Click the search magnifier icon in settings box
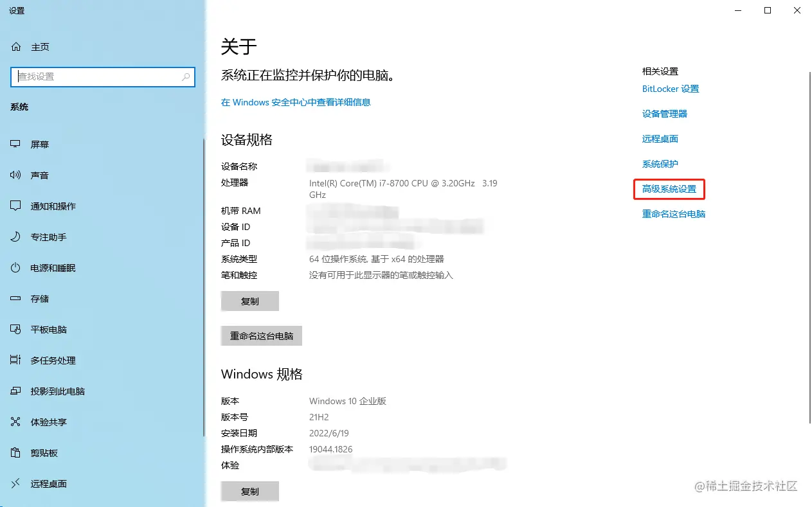 (186, 76)
